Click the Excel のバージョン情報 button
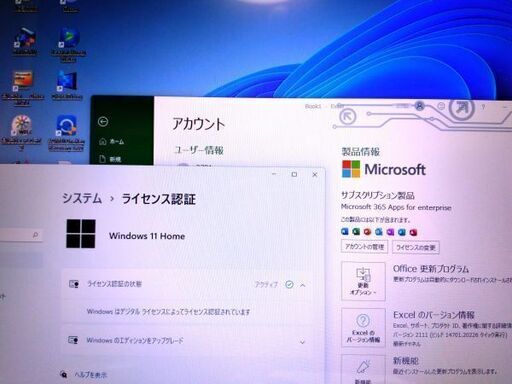The height and width of the screenshot is (384, 512). tap(363, 328)
